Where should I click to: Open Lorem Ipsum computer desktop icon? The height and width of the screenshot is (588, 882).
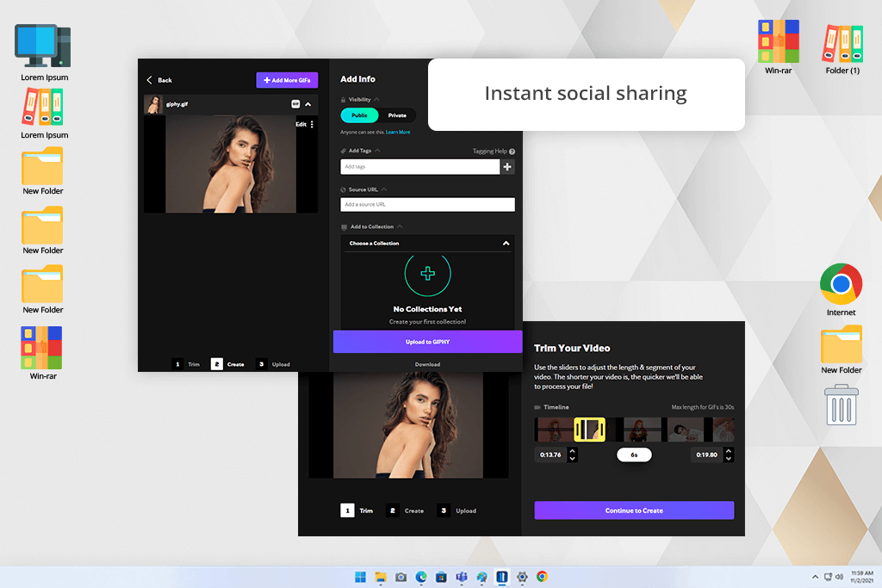point(44,53)
